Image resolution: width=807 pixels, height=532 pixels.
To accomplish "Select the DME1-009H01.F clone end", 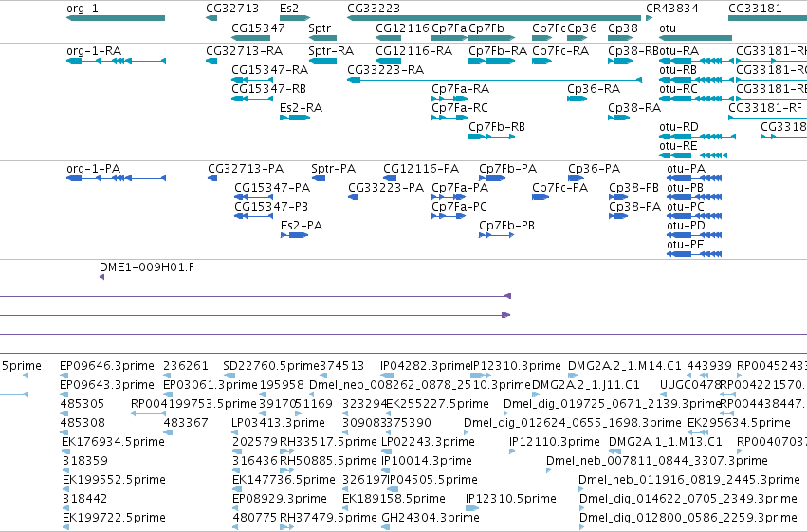I will (101, 277).
